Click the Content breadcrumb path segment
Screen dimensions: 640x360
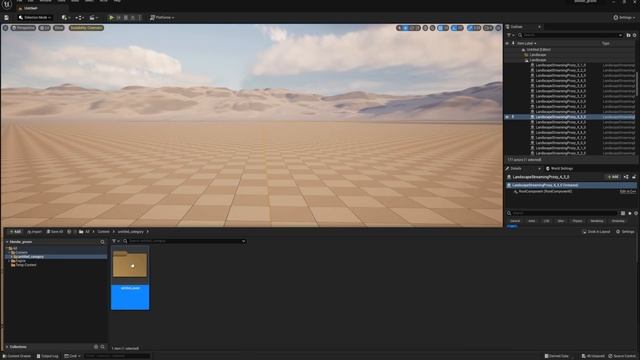tap(103, 231)
